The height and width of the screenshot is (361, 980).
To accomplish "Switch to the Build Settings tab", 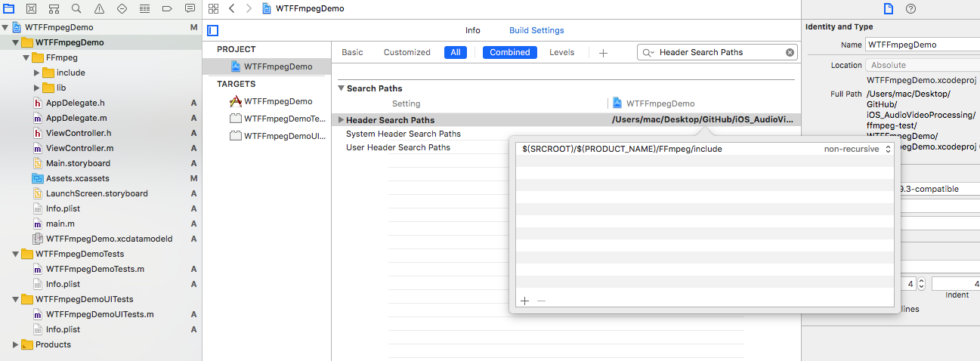I will 536,30.
